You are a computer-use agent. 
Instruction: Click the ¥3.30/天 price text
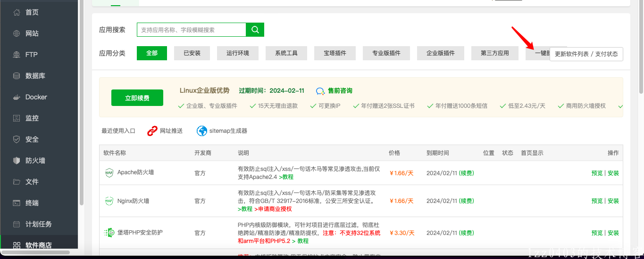click(x=402, y=233)
